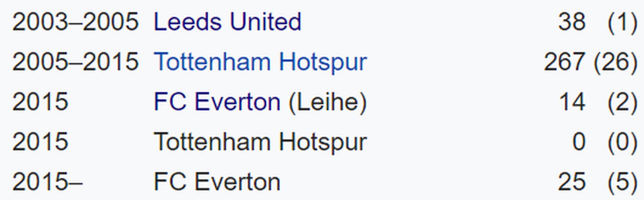Click the plain black Tottenham Hotspur text
Viewport: 644px width, 200px height.
(x=260, y=142)
